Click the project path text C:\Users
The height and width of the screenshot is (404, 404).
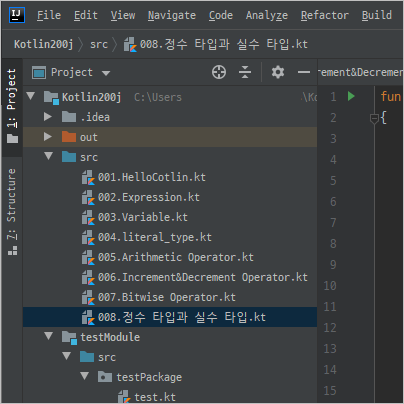[158, 97]
